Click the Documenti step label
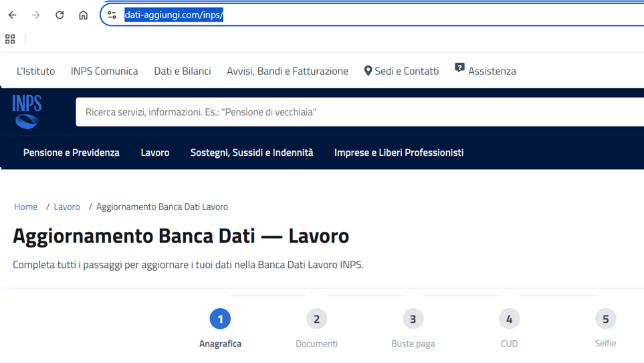 coord(317,344)
